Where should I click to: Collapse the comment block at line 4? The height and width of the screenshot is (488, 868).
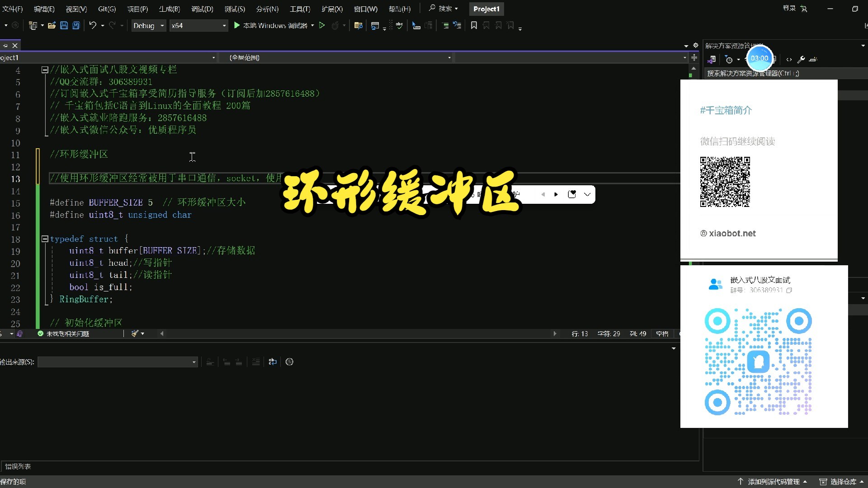(45, 70)
